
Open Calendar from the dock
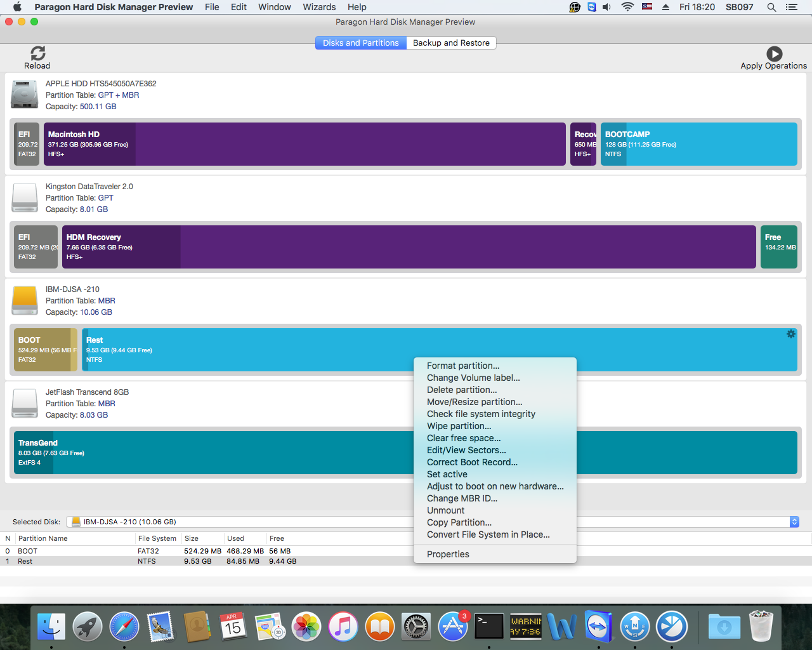(233, 627)
